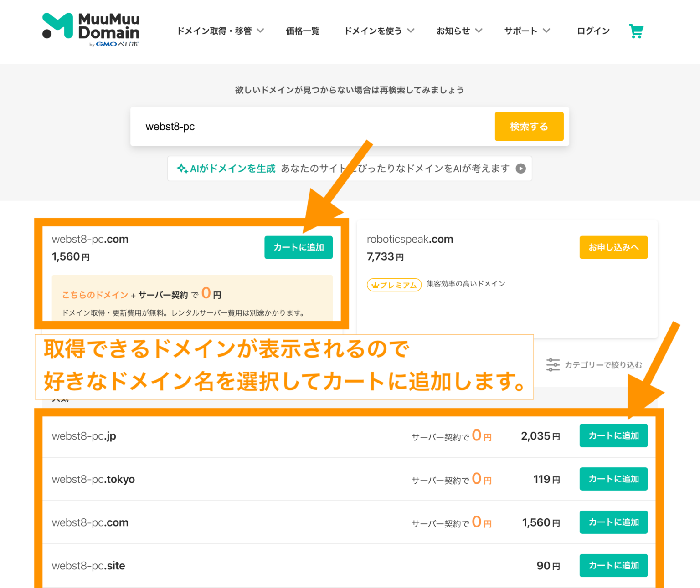This screenshot has width=700, height=588.
Task: Play the AIがドメインを生成 video icon
Action: coord(521,168)
